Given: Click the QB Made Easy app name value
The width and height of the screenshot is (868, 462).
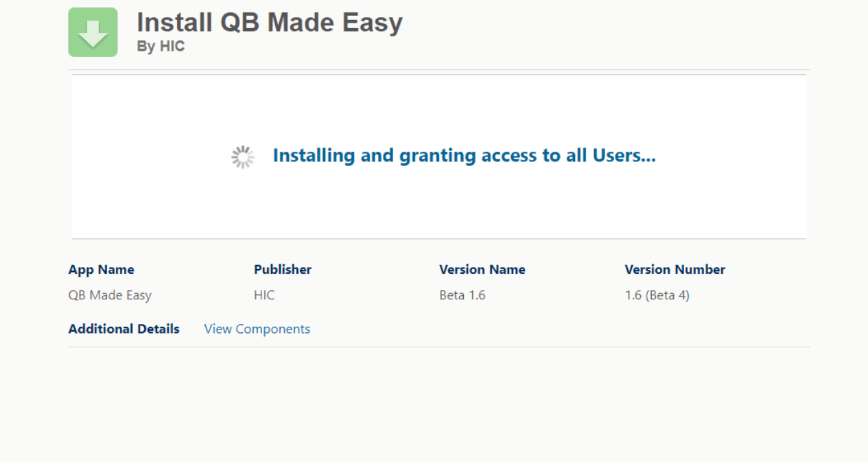Looking at the screenshot, I should [x=110, y=295].
